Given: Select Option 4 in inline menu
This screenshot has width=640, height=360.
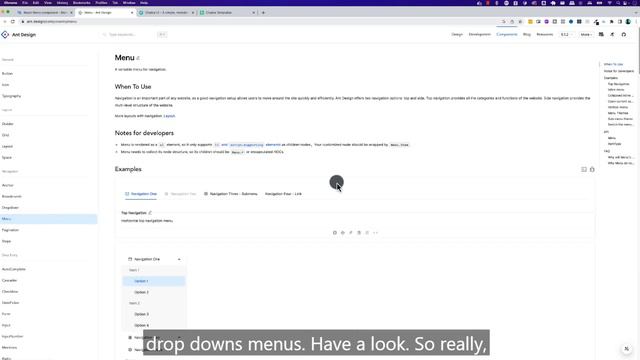Looking at the screenshot, I should pos(154,325).
